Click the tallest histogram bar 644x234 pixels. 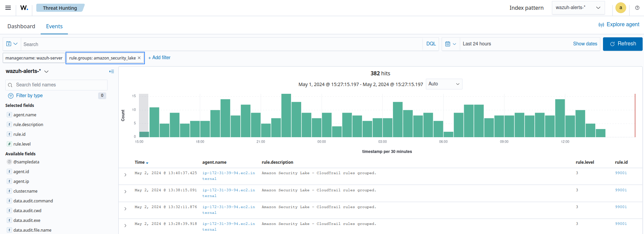[x=286, y=115]
